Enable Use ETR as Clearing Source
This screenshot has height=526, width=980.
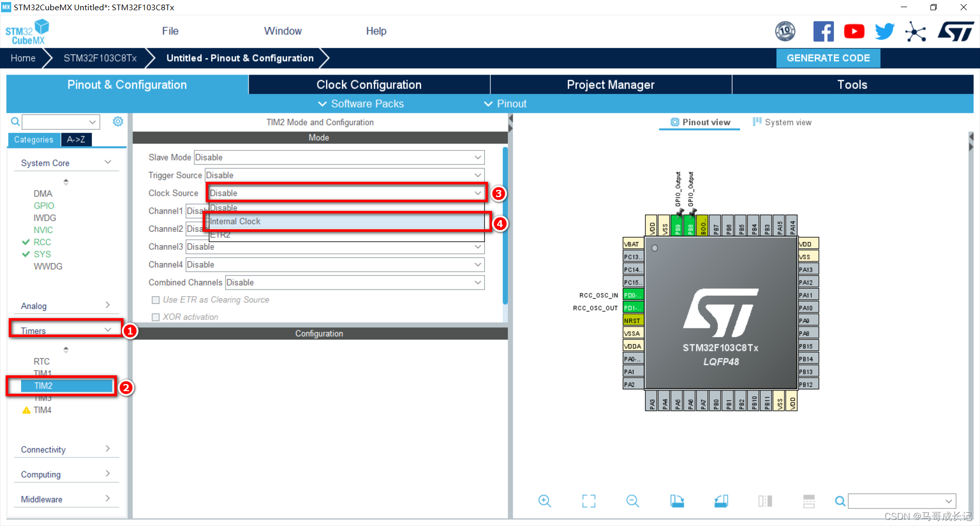(156, 300)
